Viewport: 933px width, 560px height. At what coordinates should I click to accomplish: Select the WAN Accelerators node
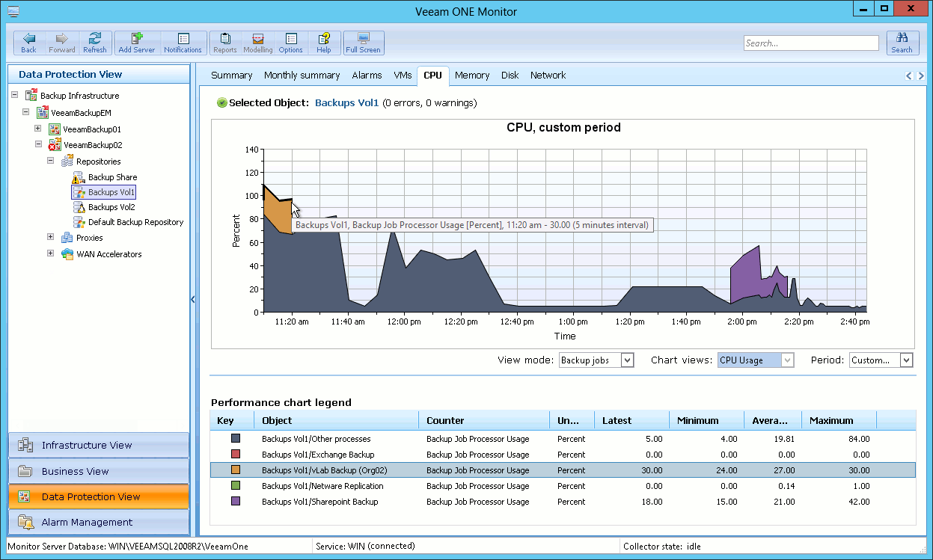click(x=108, y=254)
